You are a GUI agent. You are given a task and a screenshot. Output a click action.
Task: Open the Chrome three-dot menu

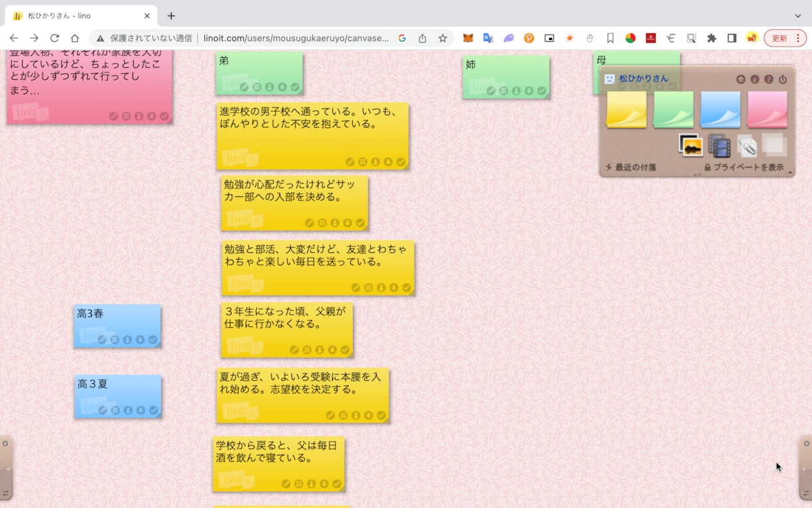(798, 38)
